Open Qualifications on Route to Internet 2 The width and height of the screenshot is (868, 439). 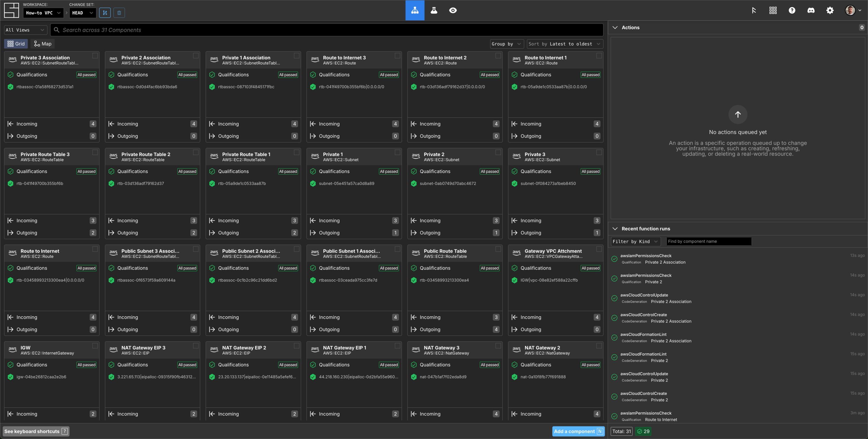(x=455, y=75)
